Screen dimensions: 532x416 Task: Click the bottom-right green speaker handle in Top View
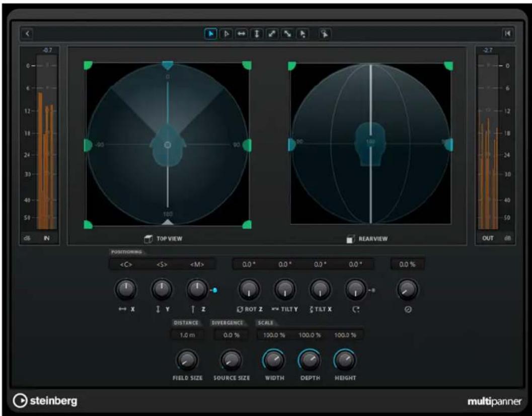pos(247,225)
